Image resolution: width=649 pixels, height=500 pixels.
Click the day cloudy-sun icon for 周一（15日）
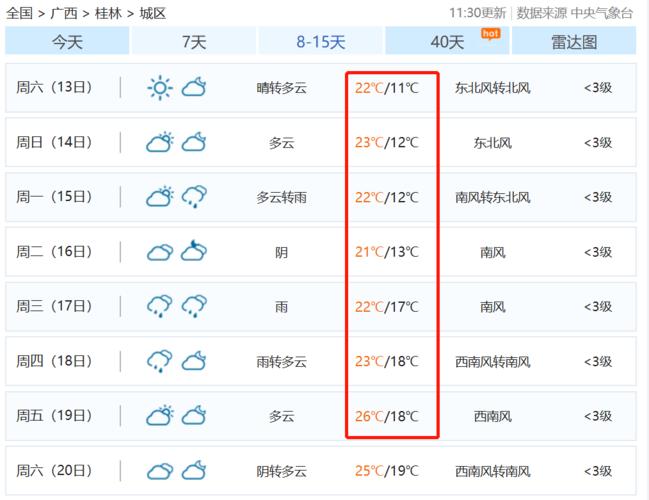point(160,197)
